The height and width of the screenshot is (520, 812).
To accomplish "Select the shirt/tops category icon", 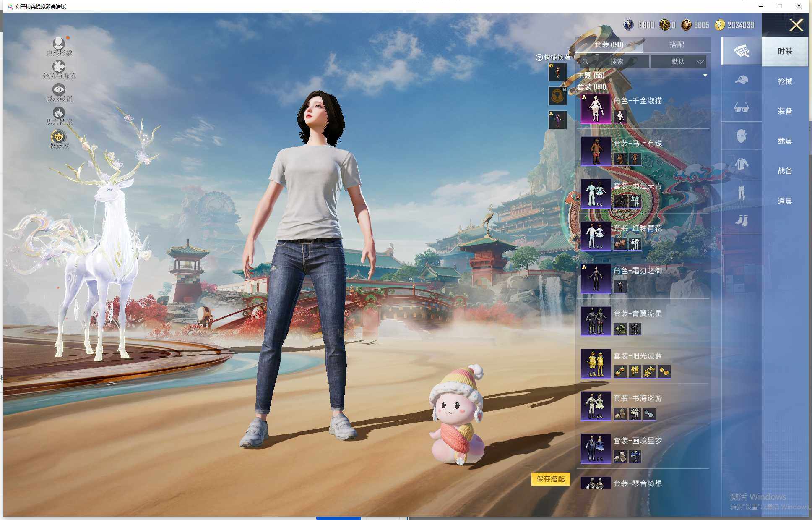I will pos(741,164).
